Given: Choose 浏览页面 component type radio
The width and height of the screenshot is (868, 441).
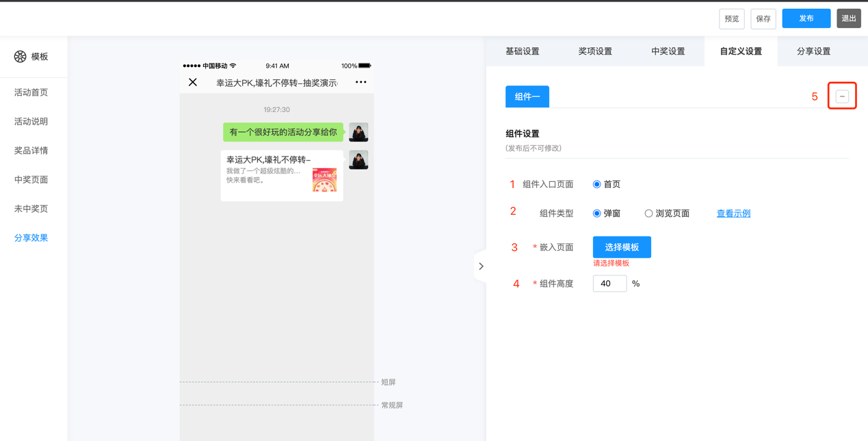Looking at the screenshot, I should [x=648, y=214].
